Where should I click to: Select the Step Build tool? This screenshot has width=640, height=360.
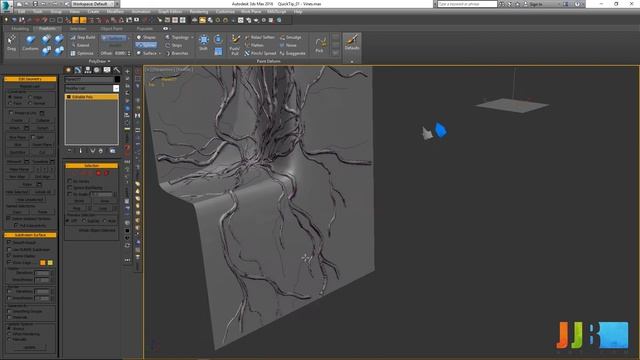pos(83,37)
